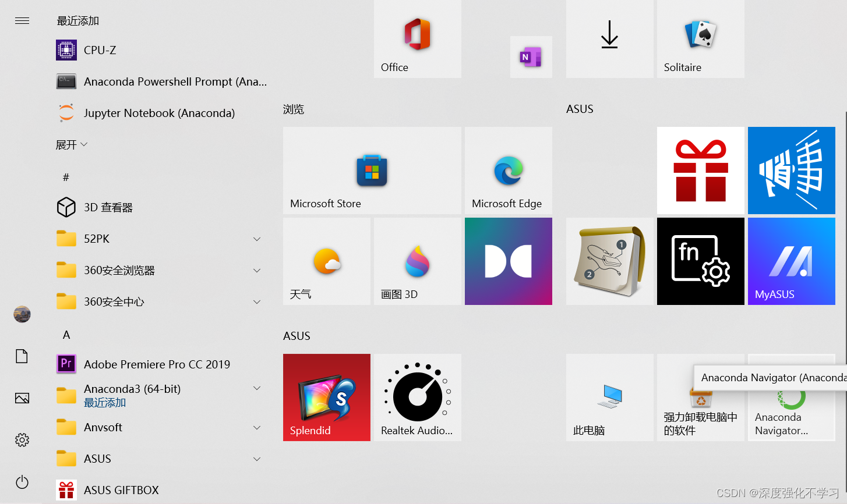Expand the 360安全浏览器 folder
Viewport: 847px width, 504px height.
(161, 270)
